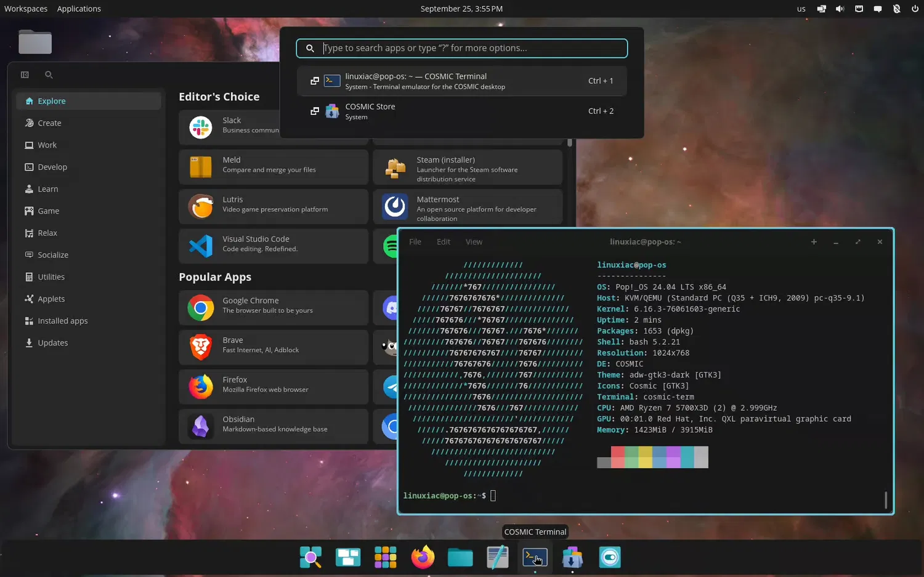Open COSMIC Settings toggle icon in the dock
924x577 pixels.
610,557
